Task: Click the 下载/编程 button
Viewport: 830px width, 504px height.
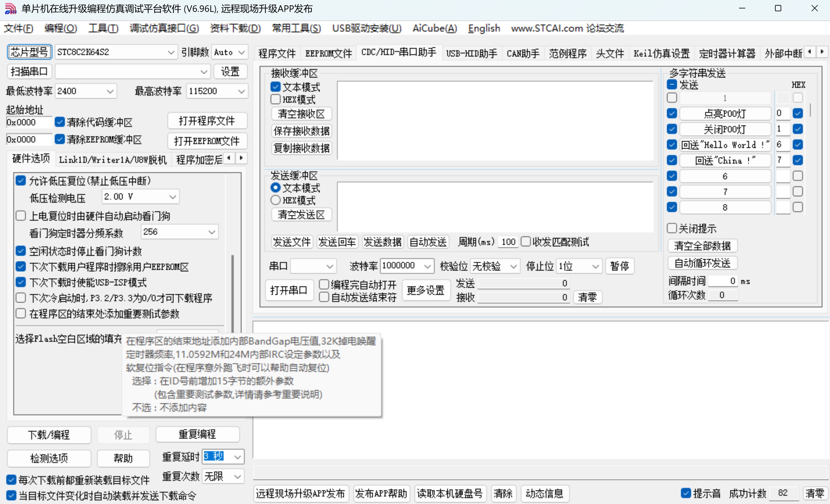Action: pos(49,435)
